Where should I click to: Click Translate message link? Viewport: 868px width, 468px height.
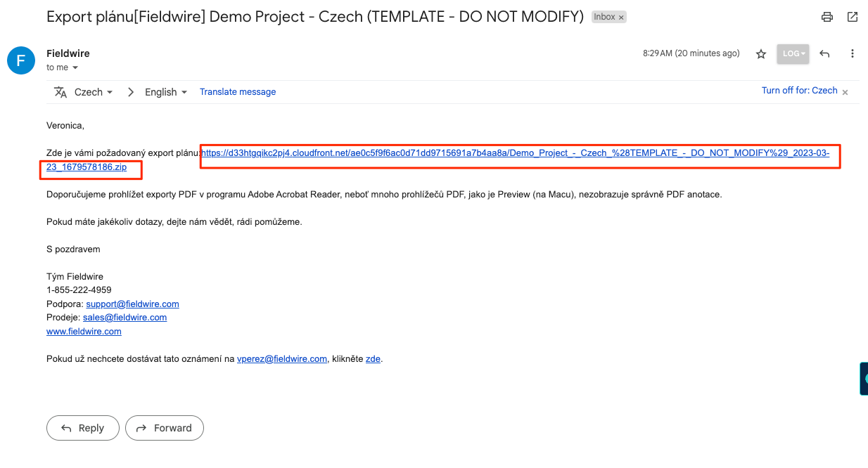click(238, 92)
